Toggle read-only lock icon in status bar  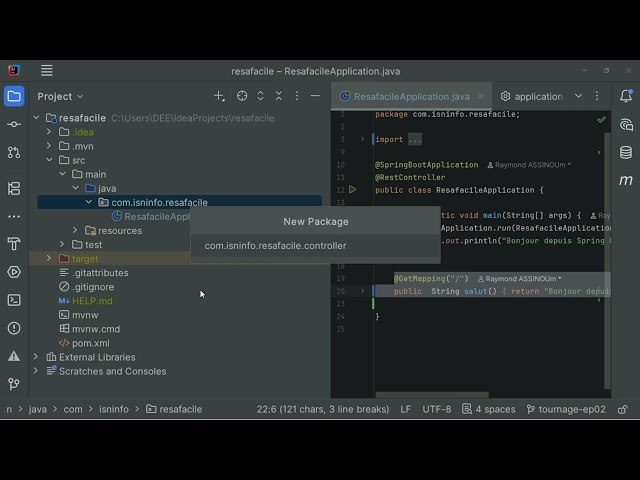point(622,409)
